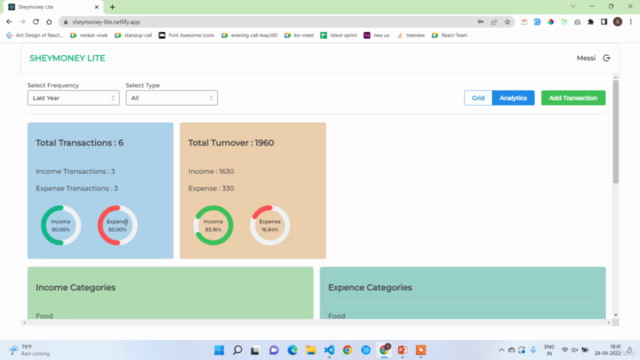Switch to the Grid view
Screen dimensions: 640x360
point(478,98)
